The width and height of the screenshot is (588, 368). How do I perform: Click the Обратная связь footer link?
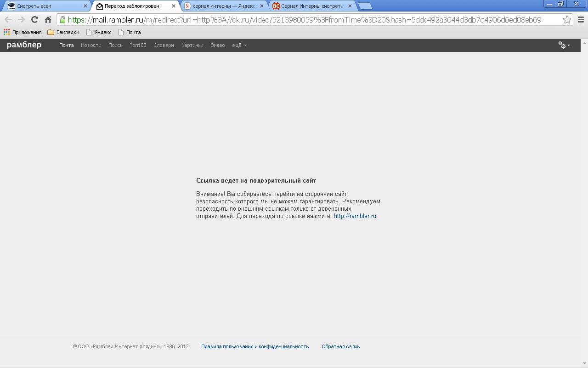(340, 346)
